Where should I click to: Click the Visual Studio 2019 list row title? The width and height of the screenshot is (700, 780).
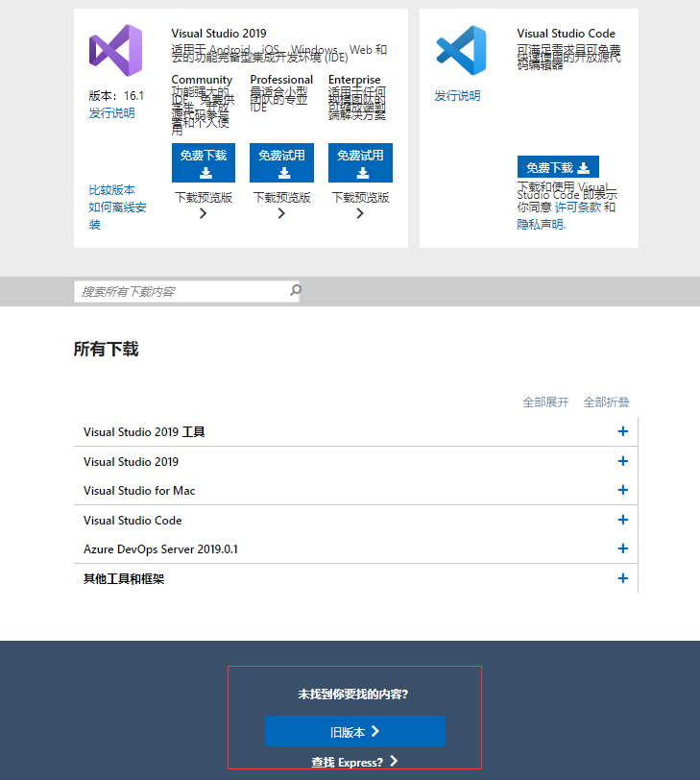point(131,462)
